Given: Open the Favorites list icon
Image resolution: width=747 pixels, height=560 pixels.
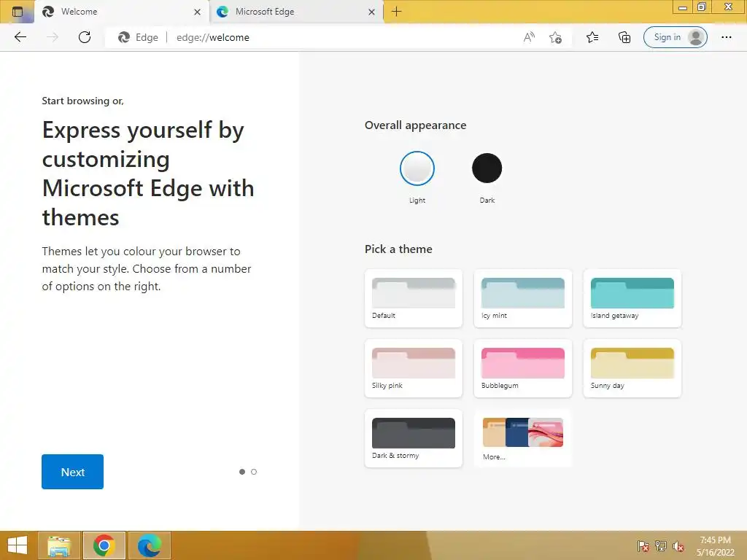Looking at the screenshot, I should [592, 37].
